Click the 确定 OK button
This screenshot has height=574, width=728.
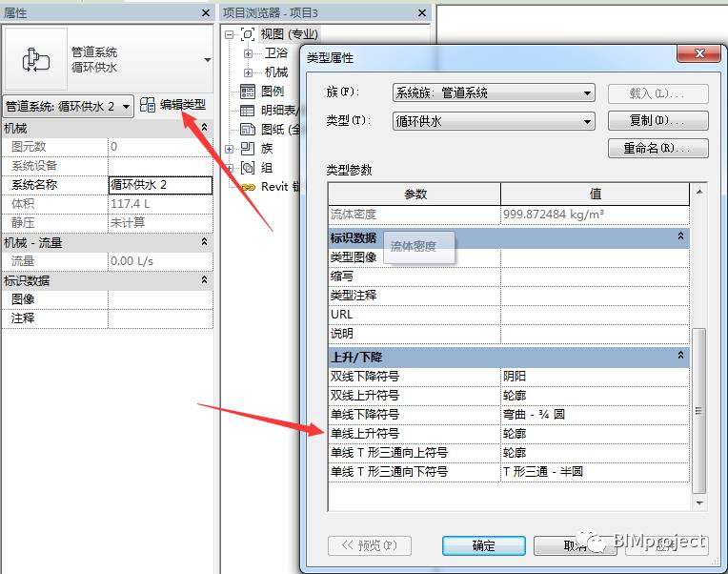(x=483, y=545)
